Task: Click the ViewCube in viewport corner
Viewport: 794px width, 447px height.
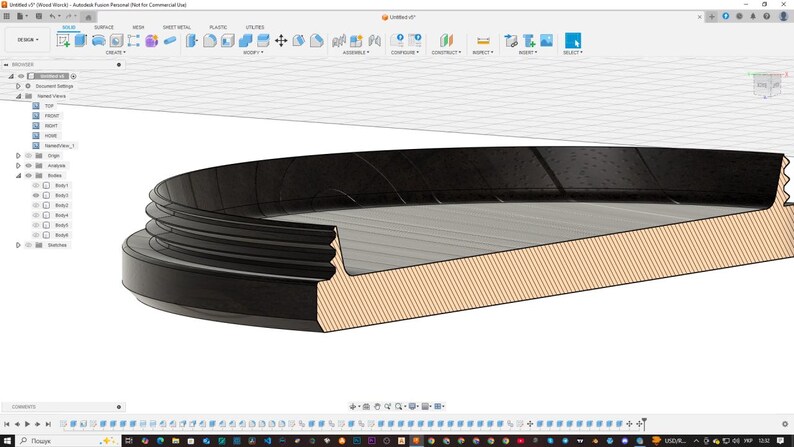Action: click(767, 85)
